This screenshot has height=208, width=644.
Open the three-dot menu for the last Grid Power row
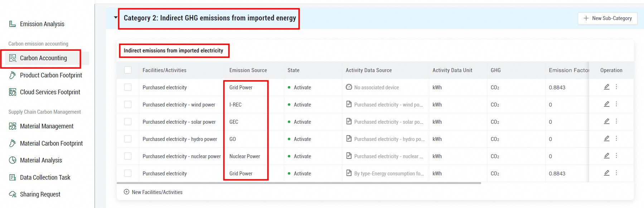[616, 173]
